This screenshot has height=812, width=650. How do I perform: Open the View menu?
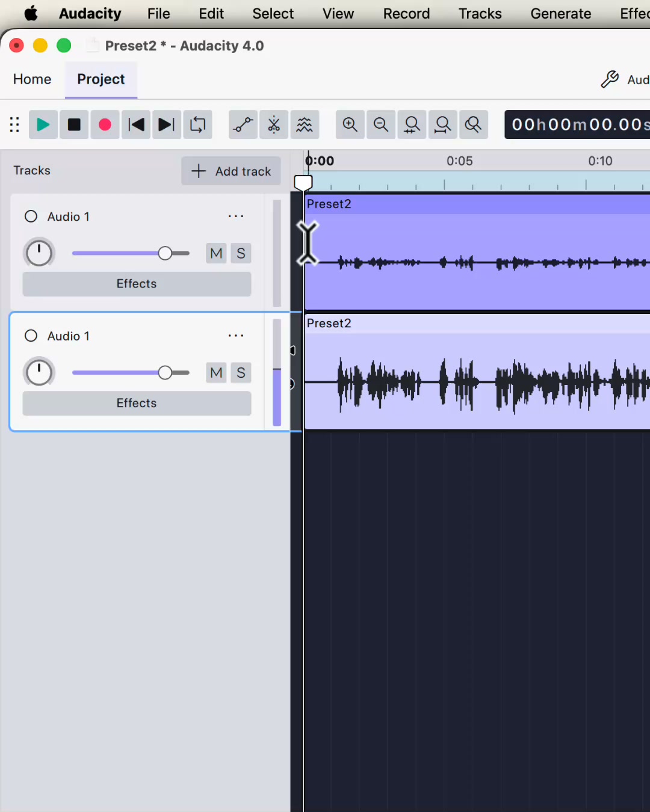338,13
